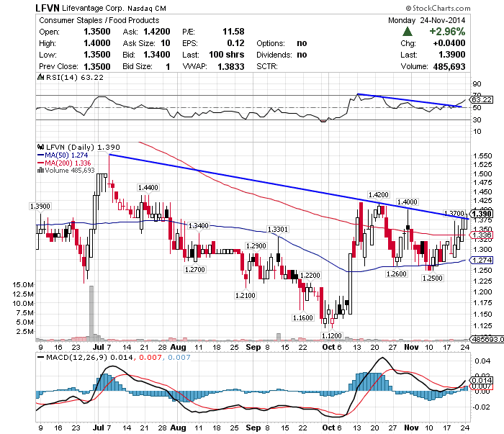Click the red MA(200) legend line
Viewport: 504px width, 434px height.
41,163
